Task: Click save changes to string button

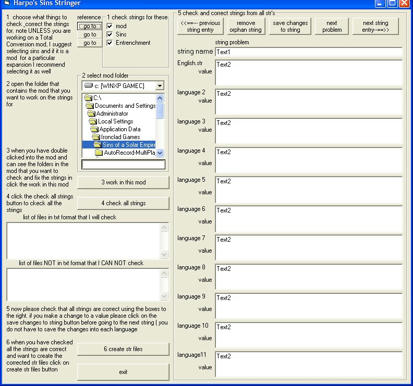Action: 290,26
